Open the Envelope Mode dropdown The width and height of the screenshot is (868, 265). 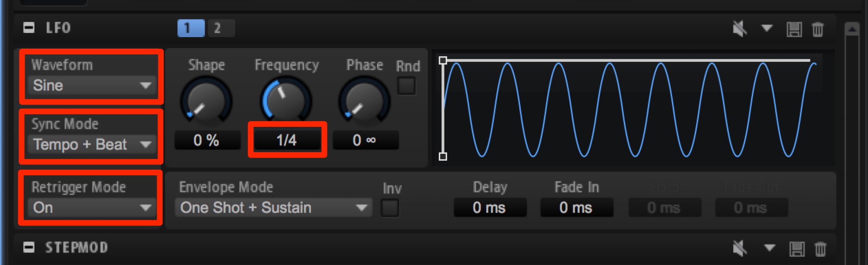click(x=273, y=207)
